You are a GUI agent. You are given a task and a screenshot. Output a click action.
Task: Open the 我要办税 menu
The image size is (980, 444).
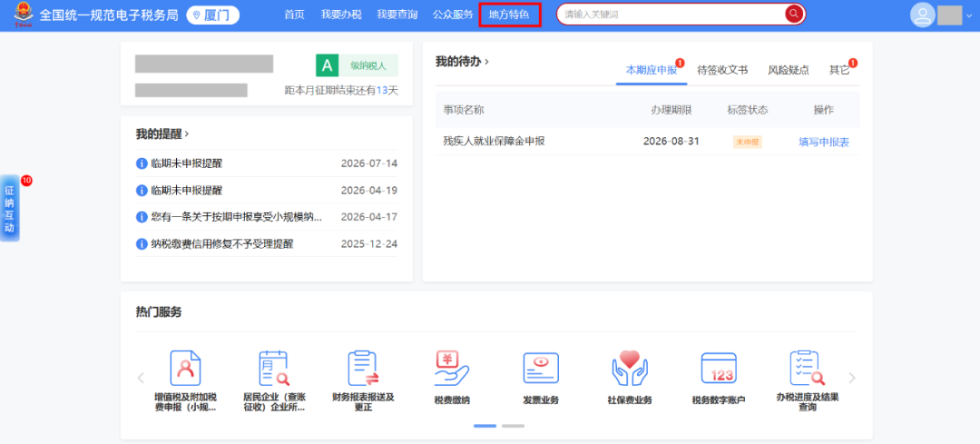pos(341,15)
